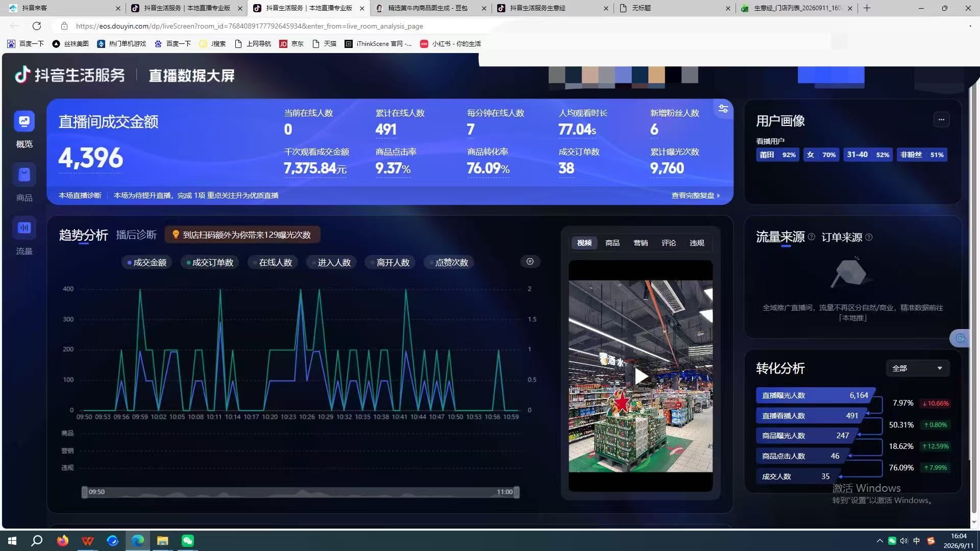This screenshot has width=980, height=551.
Task: Switch to the 营销 tab
Action: point(640,243)
